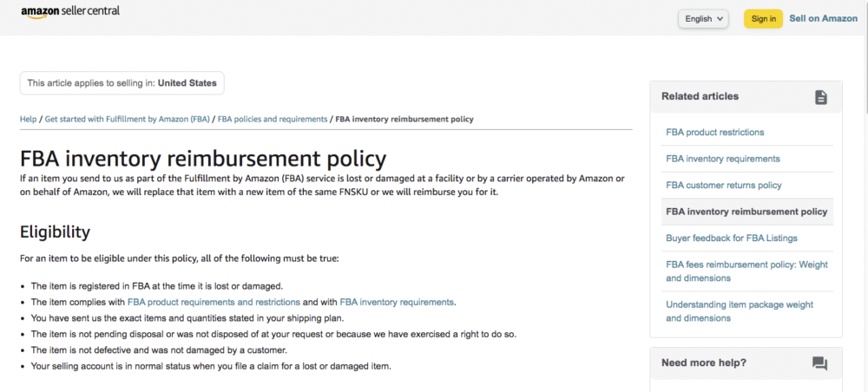Open the Sell on Amazon link
The width and height of the screenshot is (868, 392).
(x=823, y=18)
